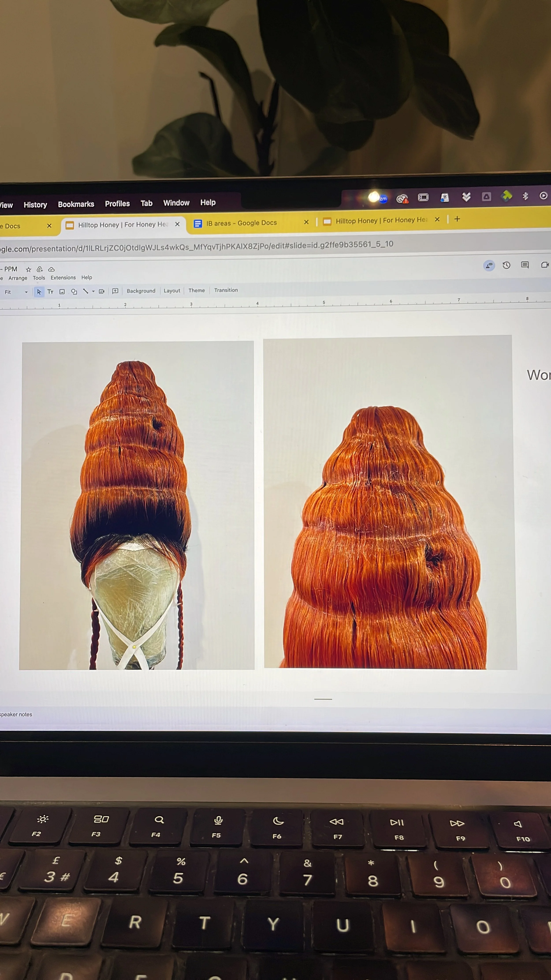Open the Fit zoom dropdown
The image size is (551, 980).
tap(15, 292)
